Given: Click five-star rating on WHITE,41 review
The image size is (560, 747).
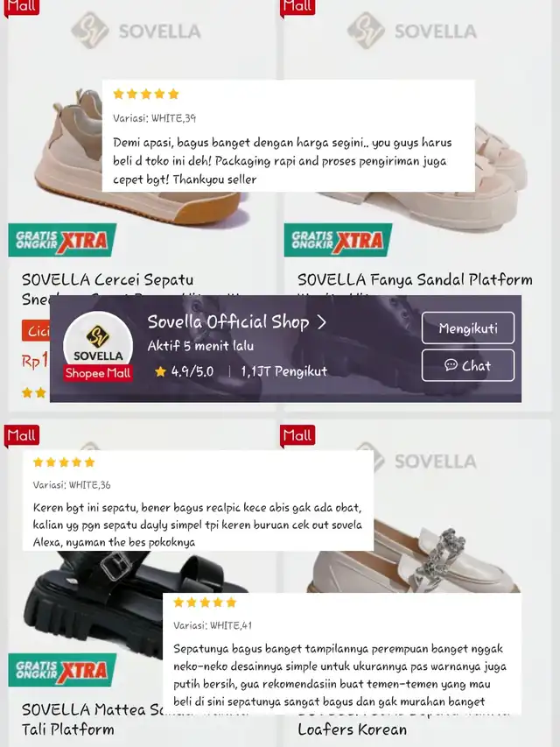Looking at the screenshot, I should 205,603.
